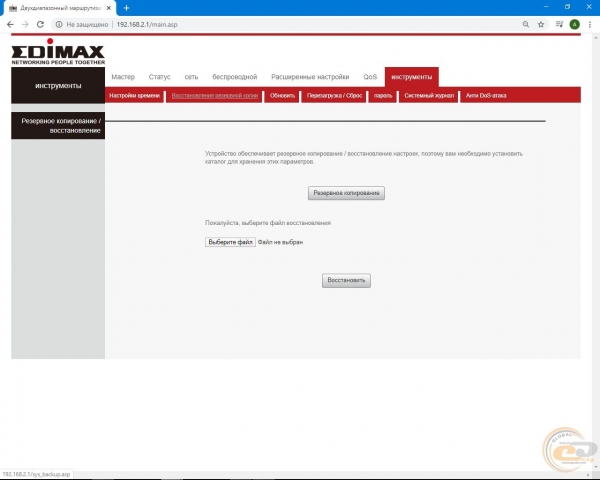Screen dimensions: 600x480
Task: Click the Edimax logo
Action: (58, 52)
